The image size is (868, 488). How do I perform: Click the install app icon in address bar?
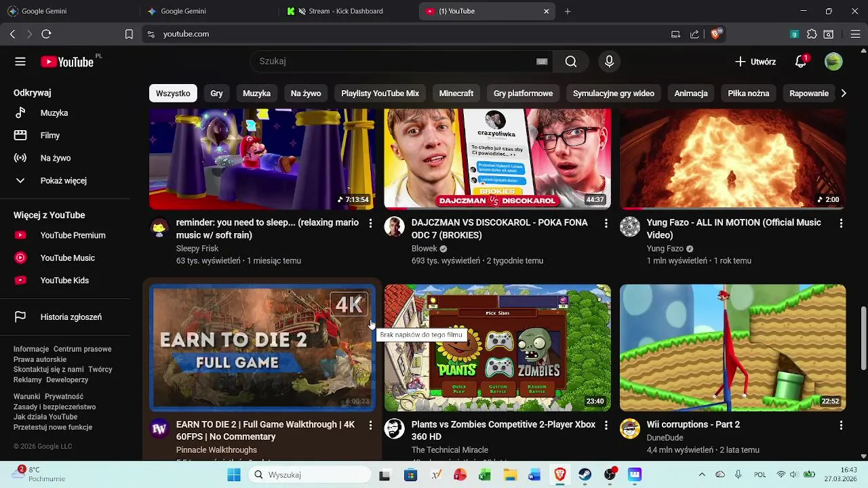pos(675,34)
